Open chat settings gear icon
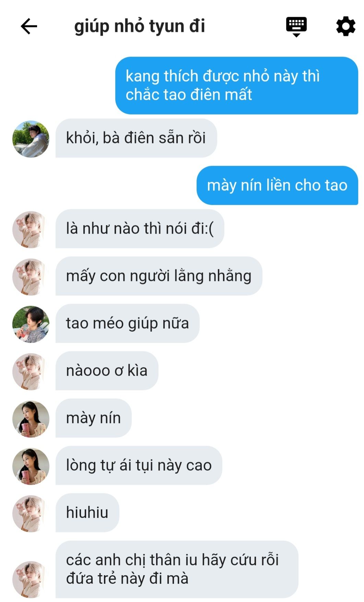 point(345,26)
